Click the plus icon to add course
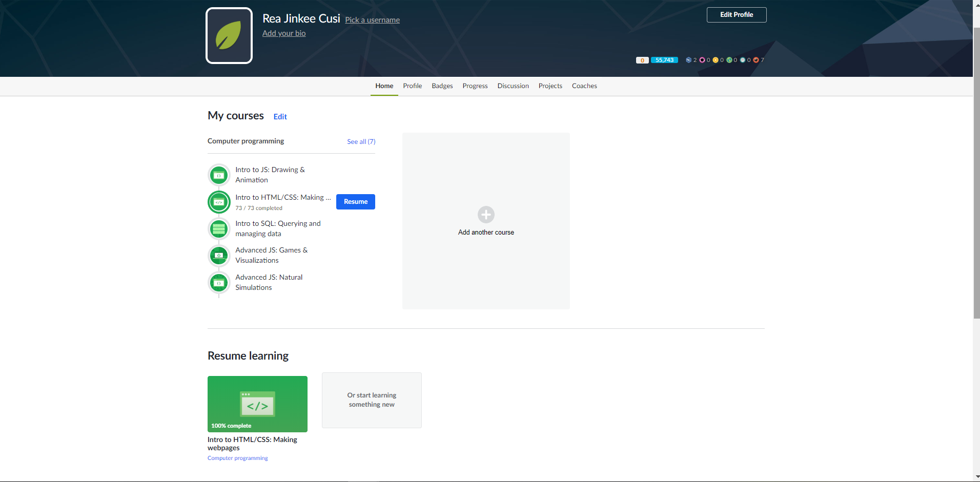980x482 pixels. (x=486, y=215)
